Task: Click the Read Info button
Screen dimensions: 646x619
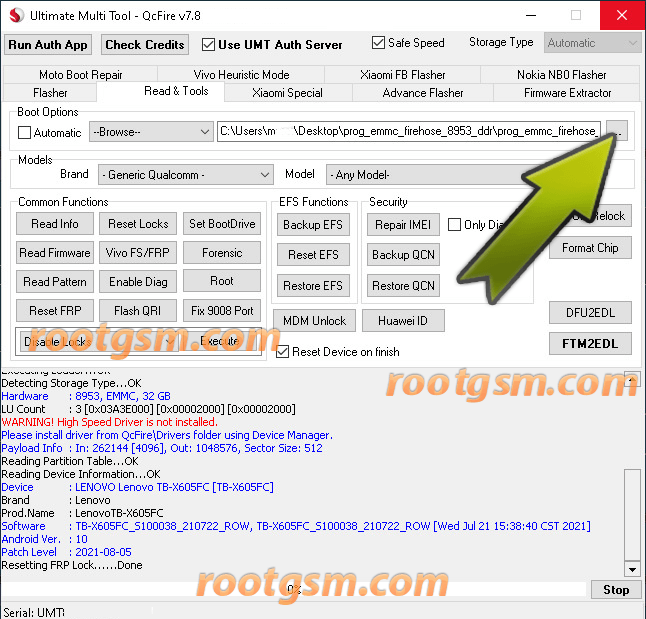Action: click(55, 224)
